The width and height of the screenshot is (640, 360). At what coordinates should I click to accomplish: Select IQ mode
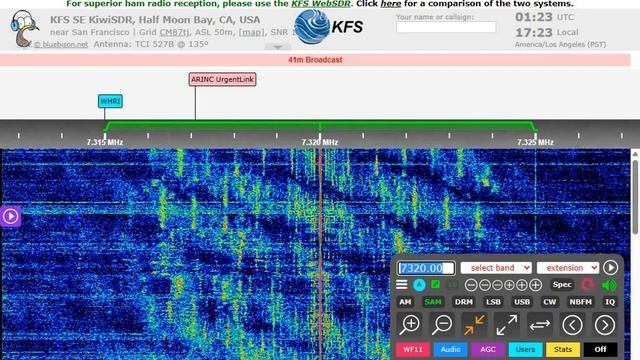(x=610, y=302)
